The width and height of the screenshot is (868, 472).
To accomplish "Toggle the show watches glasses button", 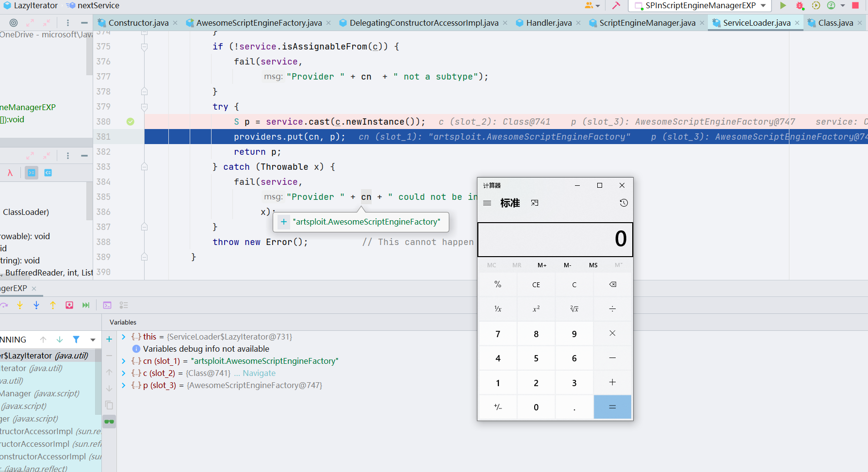I will (109, 422).
